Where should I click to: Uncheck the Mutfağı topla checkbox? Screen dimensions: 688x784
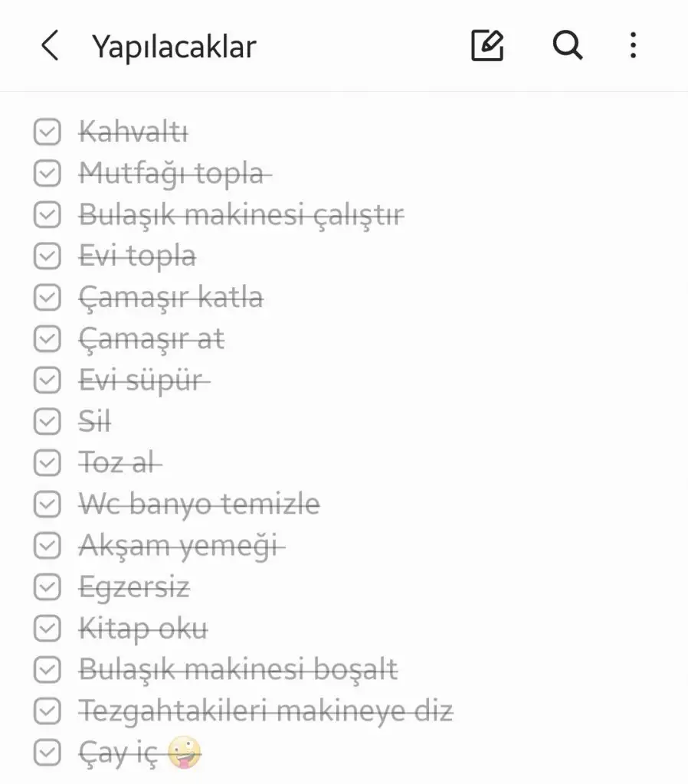(48, 174)
